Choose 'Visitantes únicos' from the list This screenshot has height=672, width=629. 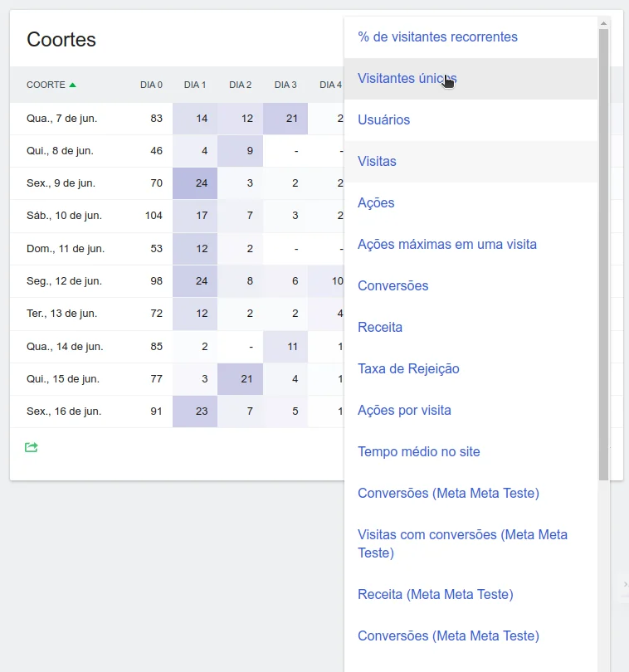click(407, 79)
